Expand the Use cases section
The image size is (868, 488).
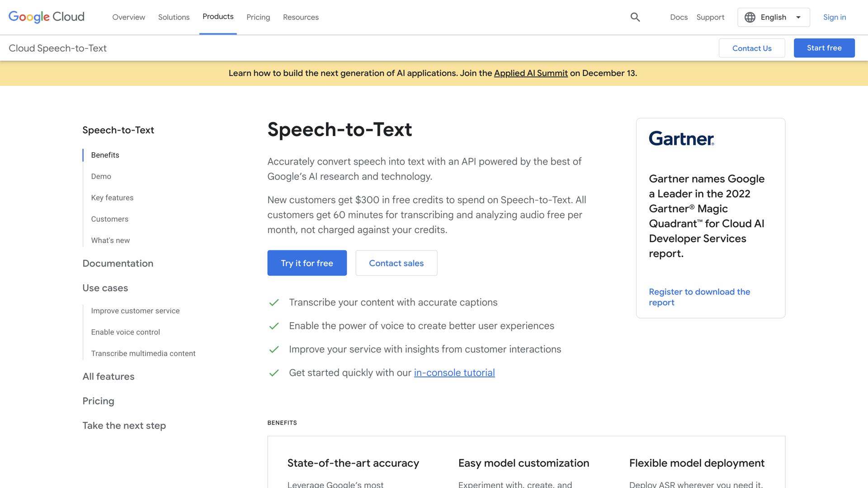coord(105,288)
